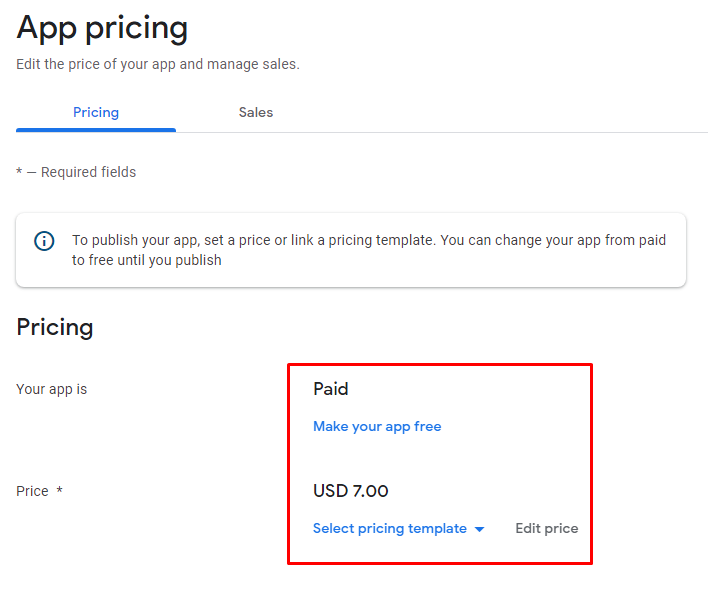Click the blue underline beneath the Pricing tab
The image size is (708, 615).
coord(96,130)
